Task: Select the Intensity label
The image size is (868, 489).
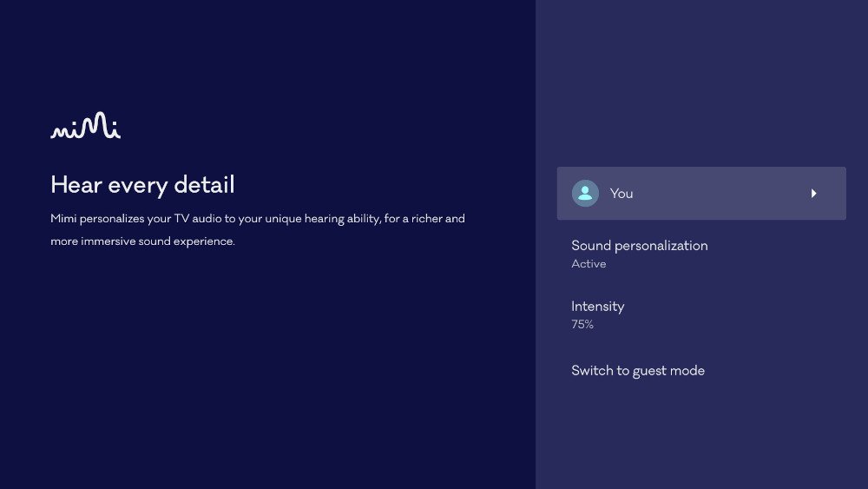Action: [597, 307]
